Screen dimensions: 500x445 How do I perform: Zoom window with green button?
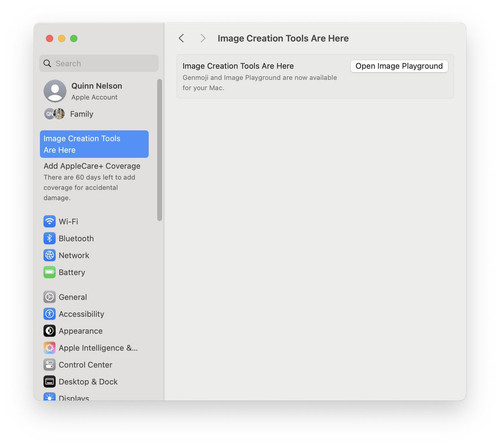click(x=74, y=38)
